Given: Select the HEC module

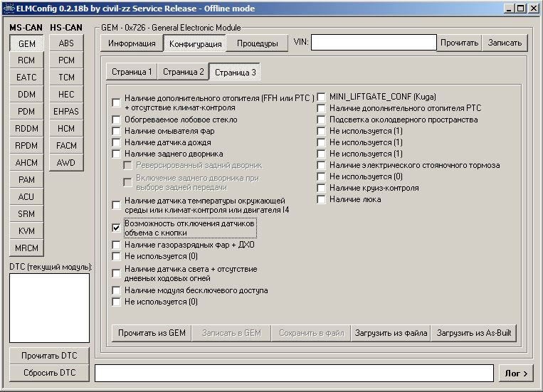Looking at the screenshot, I should [66, 94].
